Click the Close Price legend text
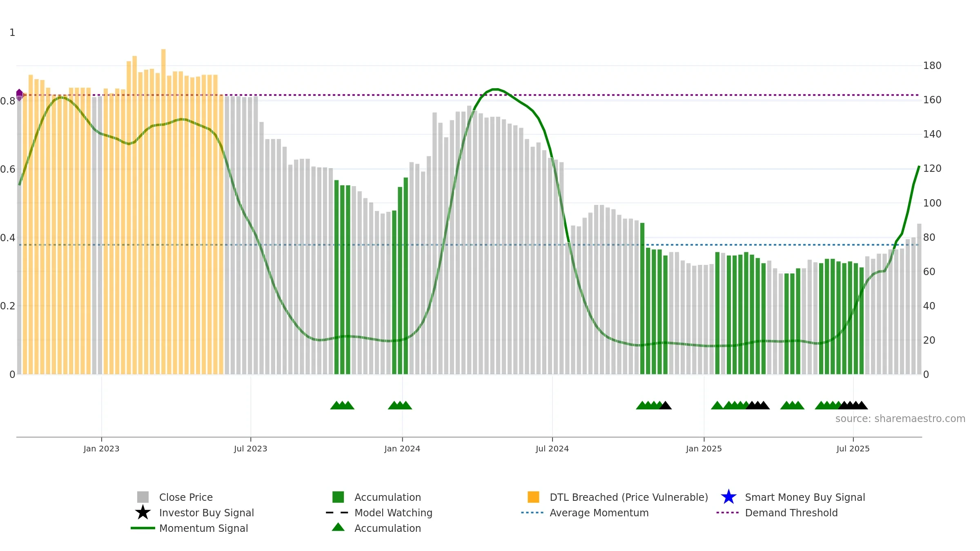The width and height of the screenshot is (980, 551). [x=186, y=497]
